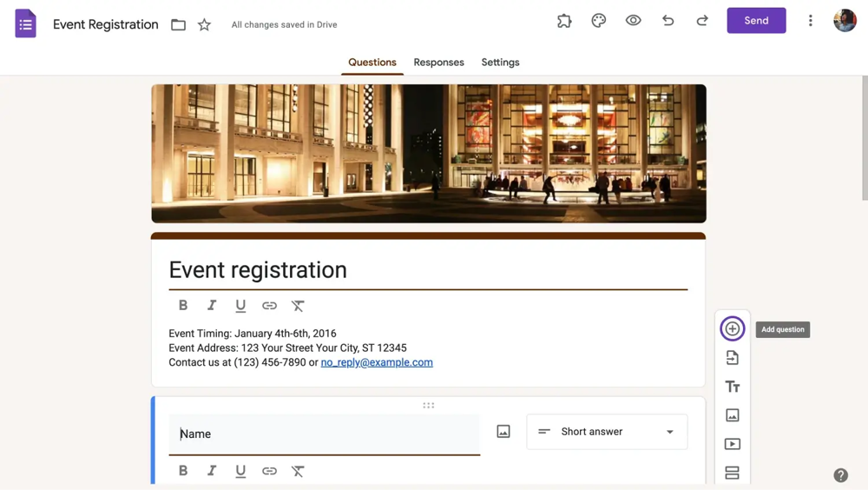The image size is (868, 490).
Task: Click the Name question title field
Action: point(324,434)
